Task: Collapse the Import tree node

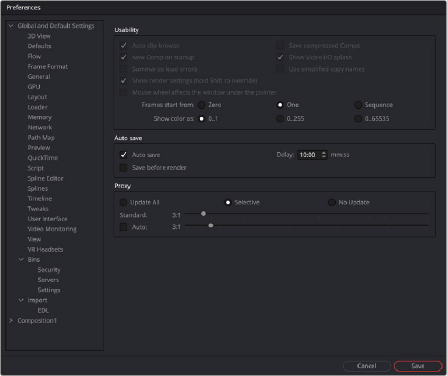Action: (21, 300)
